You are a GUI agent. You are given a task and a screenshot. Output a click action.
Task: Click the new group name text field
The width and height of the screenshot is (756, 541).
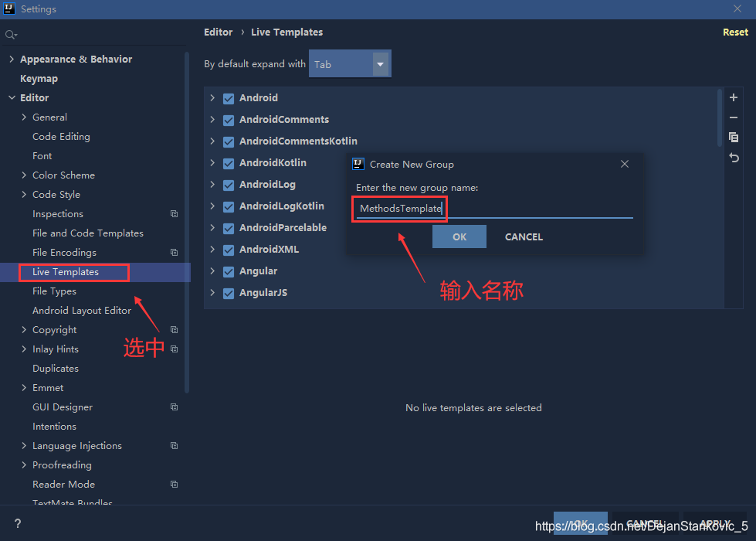494,209
